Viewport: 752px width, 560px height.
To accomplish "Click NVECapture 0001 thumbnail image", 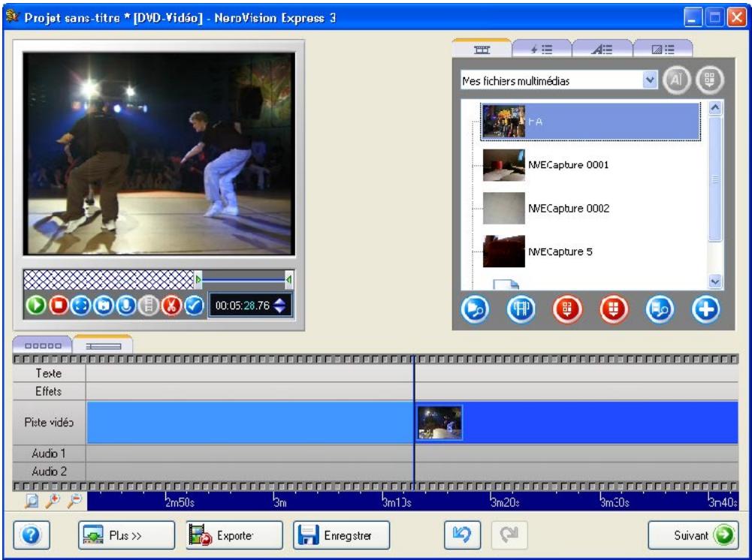I will pyautogui.click(x=503, y=165).
